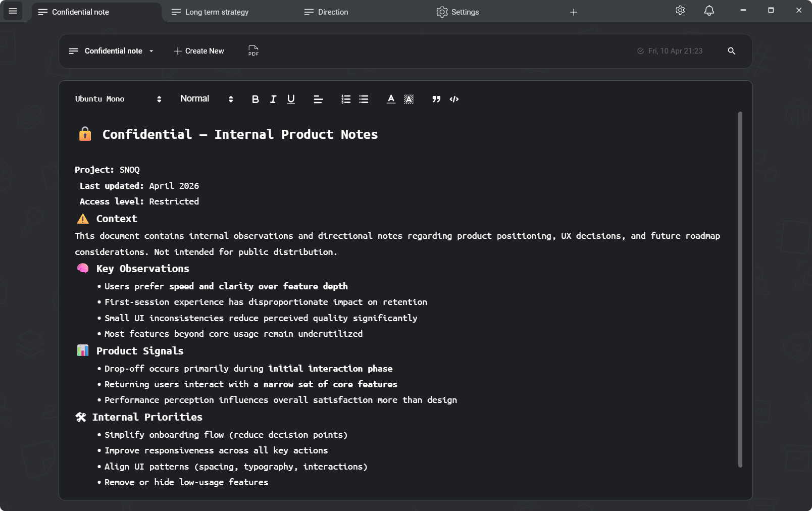Open a new tab with the plus button
This screenshot has height=511, width=812.
pyautogui.click(x=574, y=12)
